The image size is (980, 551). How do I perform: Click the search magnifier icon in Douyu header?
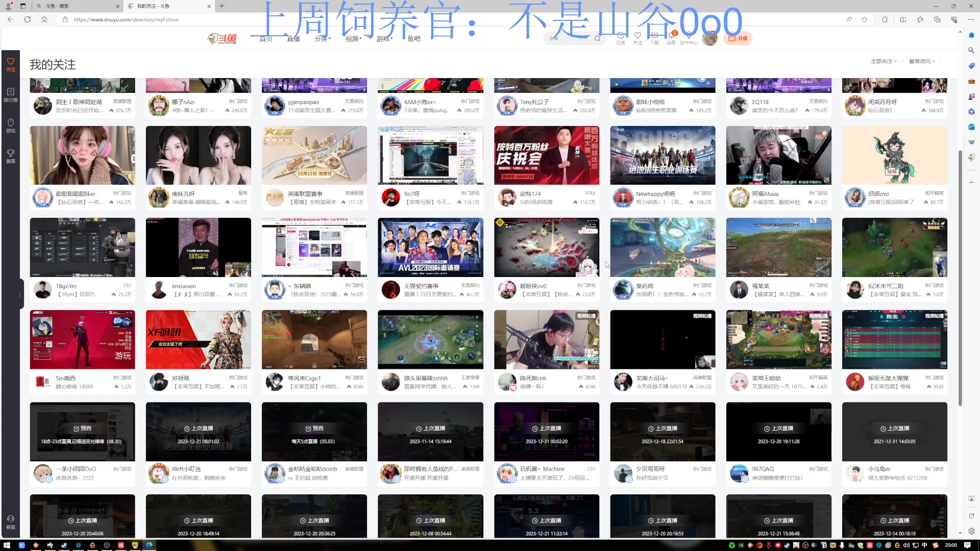pos(597,38)
